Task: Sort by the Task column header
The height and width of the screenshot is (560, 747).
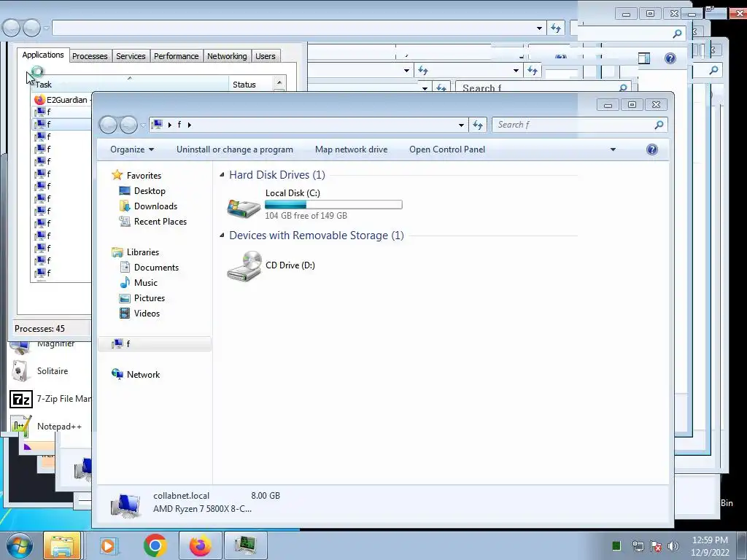Action: [x=130, y=83]
